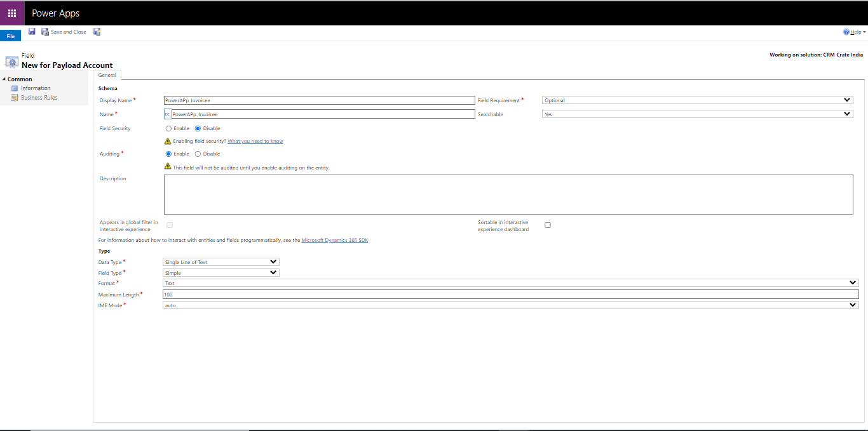
Task: Check Sortable in interactive experience dashboard
Action: tap(547, 225)
